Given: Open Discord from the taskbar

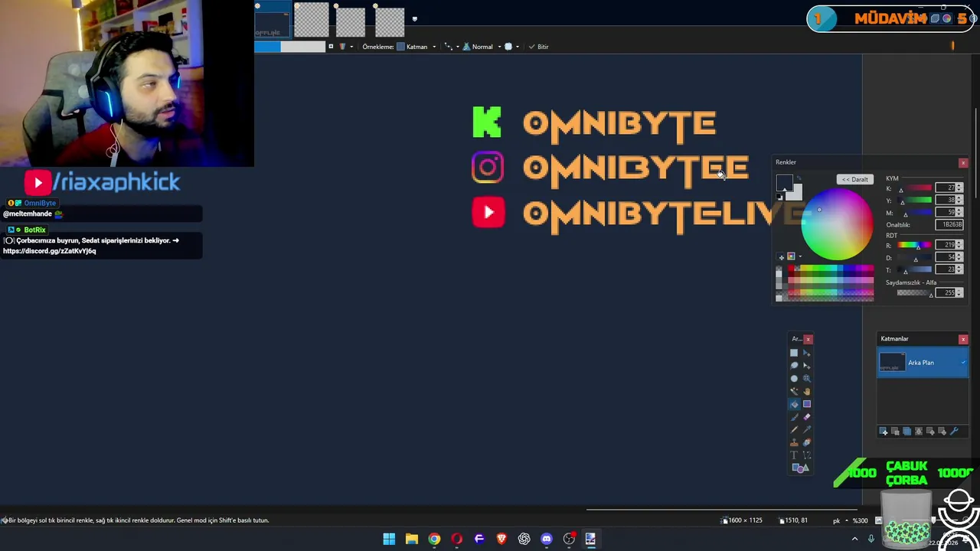Looking at the screenshot, I should tap(546, 539).
